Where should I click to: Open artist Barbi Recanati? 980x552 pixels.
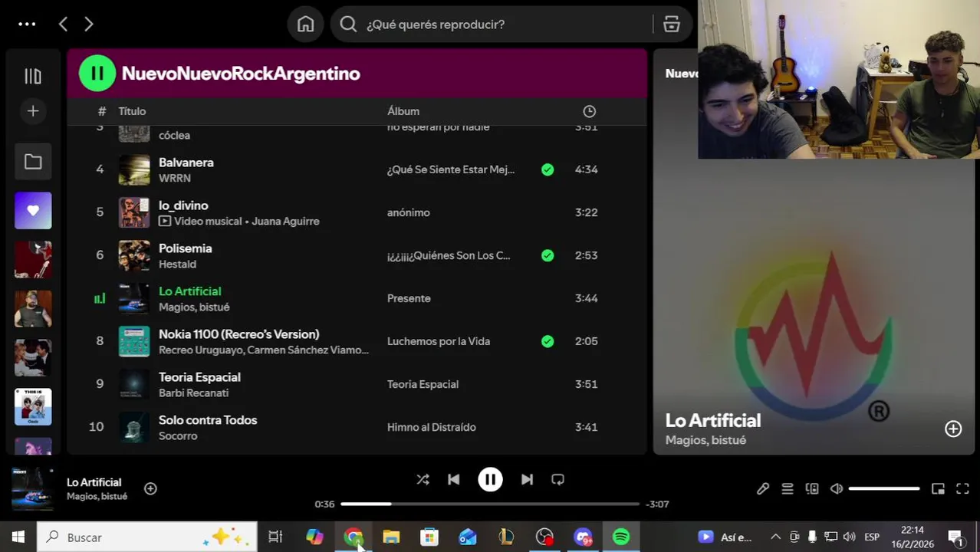tap(193, 393)
